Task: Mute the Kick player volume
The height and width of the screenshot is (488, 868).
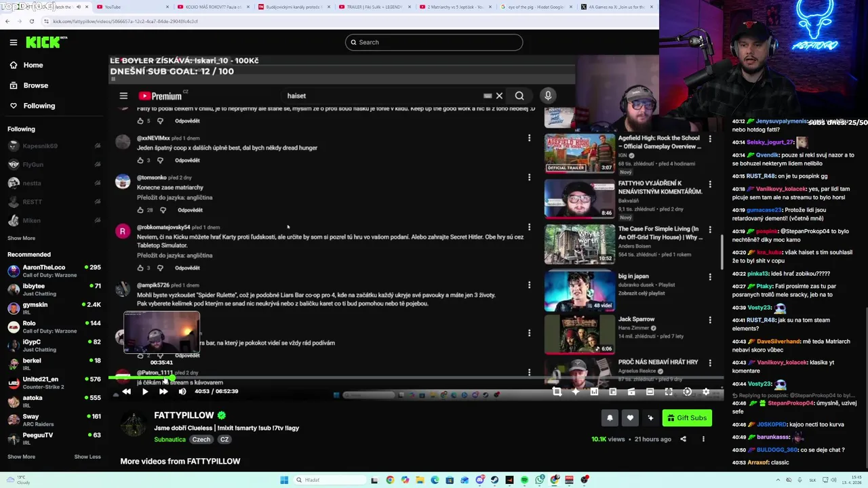Action: [182, 391]
